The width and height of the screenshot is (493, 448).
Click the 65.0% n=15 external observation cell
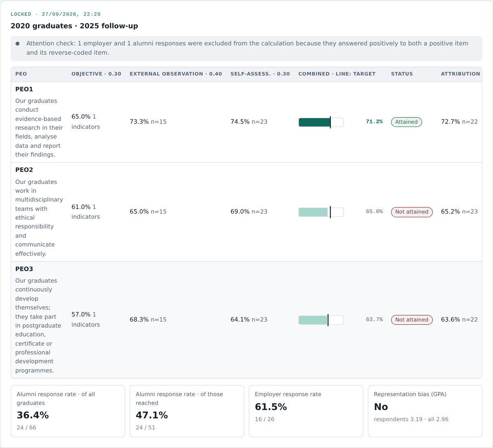(x=148, y=212)
